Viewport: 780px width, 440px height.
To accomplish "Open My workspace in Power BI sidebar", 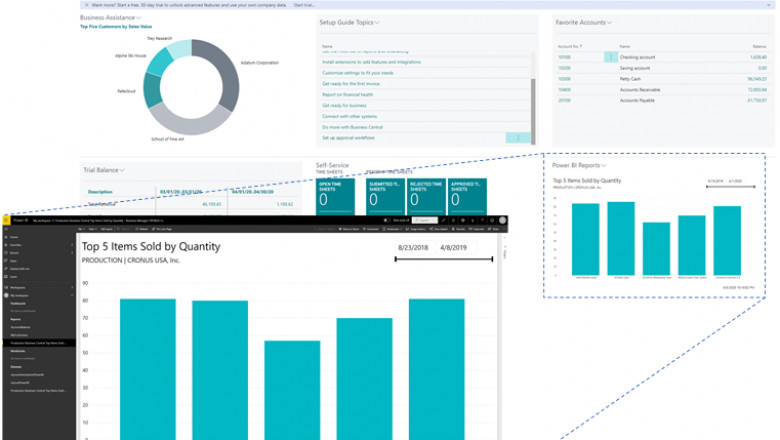I will pos(17,295).
